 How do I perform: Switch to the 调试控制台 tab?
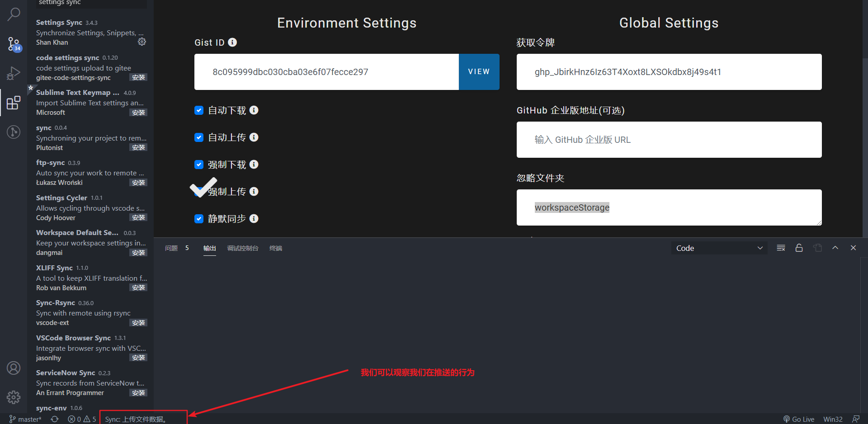click(243, 248)
